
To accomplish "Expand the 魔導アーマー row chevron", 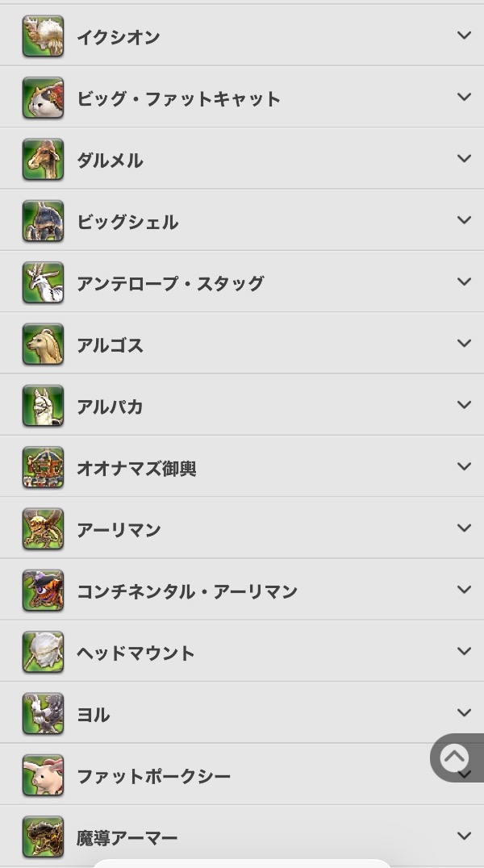I will coord(464,836).
